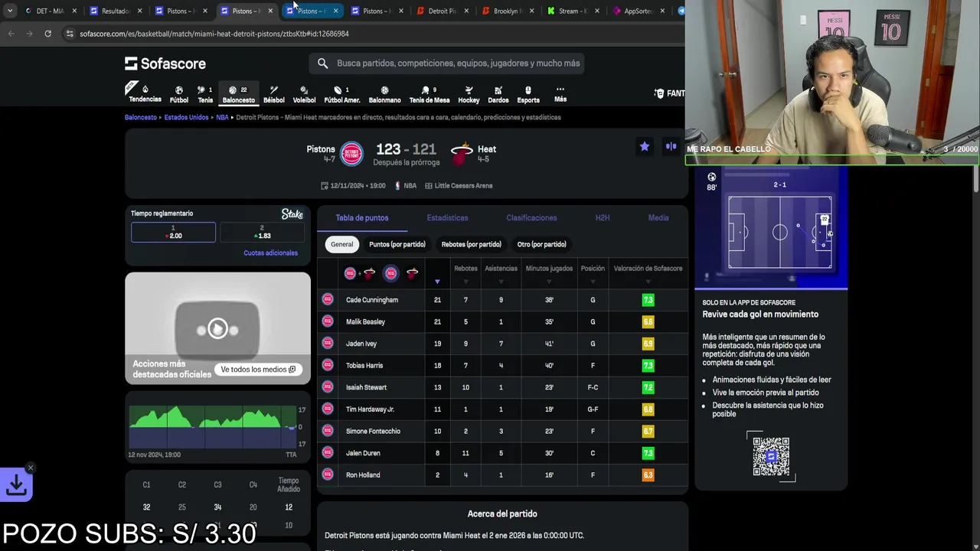Viewport: 980px width, 551px height.
Task: Reload the page with browser refresh button
Action: [x=47, y=34]
